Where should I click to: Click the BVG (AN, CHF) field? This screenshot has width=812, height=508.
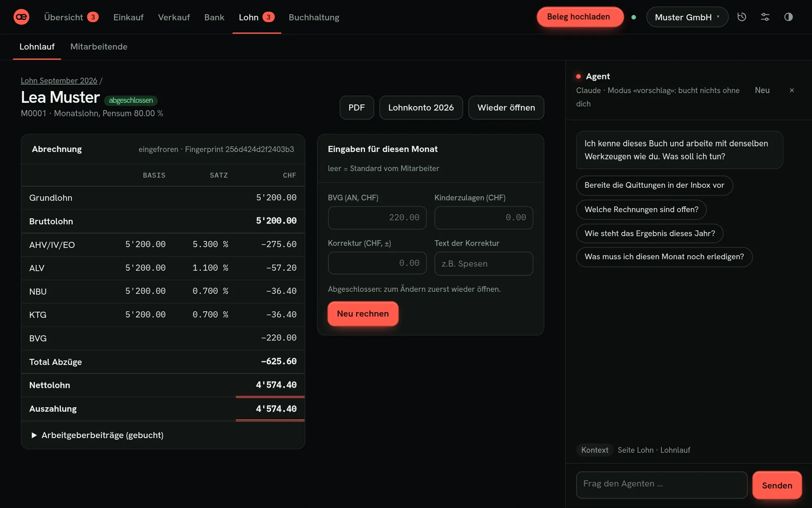pyautogui.click(x=377, y=218)
